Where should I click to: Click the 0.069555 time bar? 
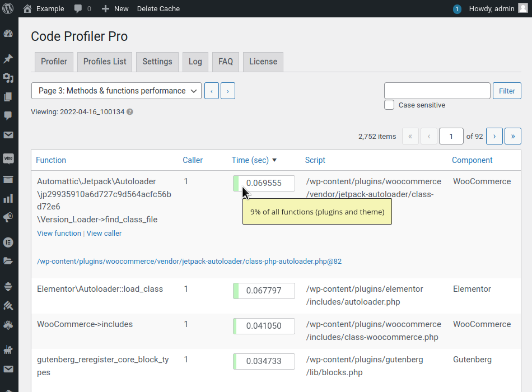pyautogui.click(x=264, y=183)
